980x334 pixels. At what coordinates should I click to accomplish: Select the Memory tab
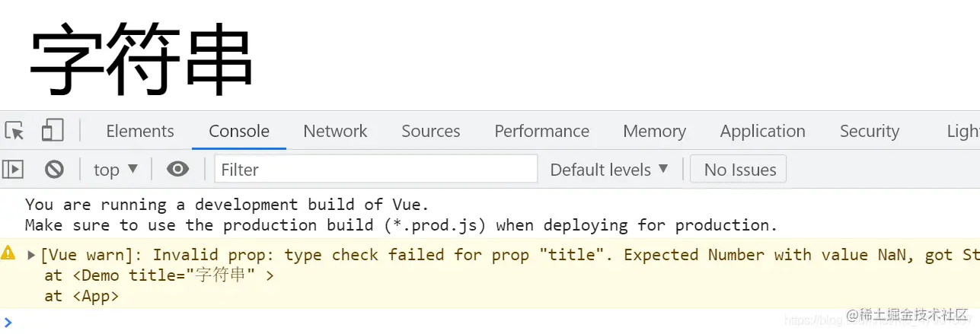point(654,131)
